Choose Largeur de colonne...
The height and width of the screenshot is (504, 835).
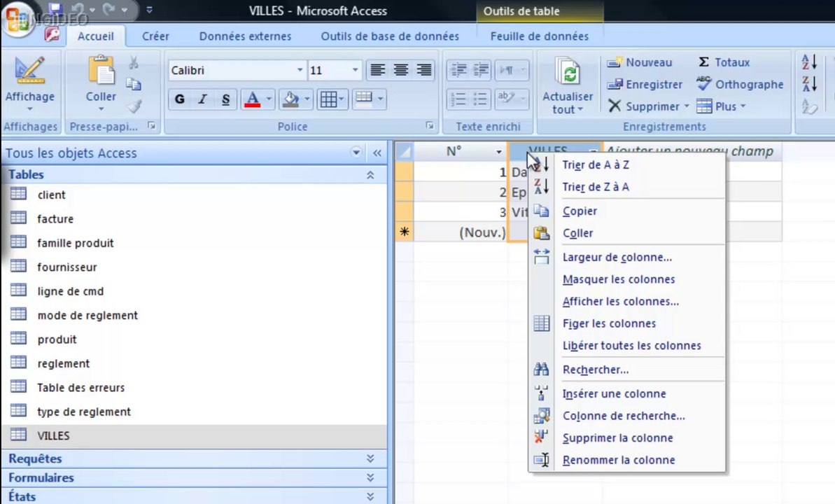coord(627,258)
